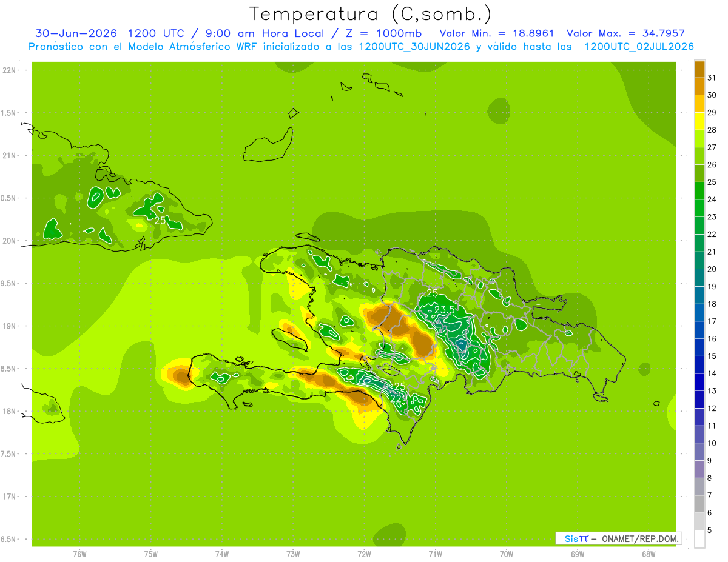This screenshot has width=728, height=562.
Task: Click the "18N" latitude label
Action: (x=9, y=412)
